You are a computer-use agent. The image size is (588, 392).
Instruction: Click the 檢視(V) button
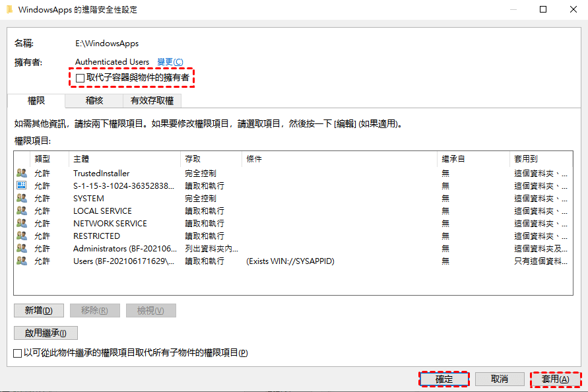pyautogui.click(x=150, y=311)
